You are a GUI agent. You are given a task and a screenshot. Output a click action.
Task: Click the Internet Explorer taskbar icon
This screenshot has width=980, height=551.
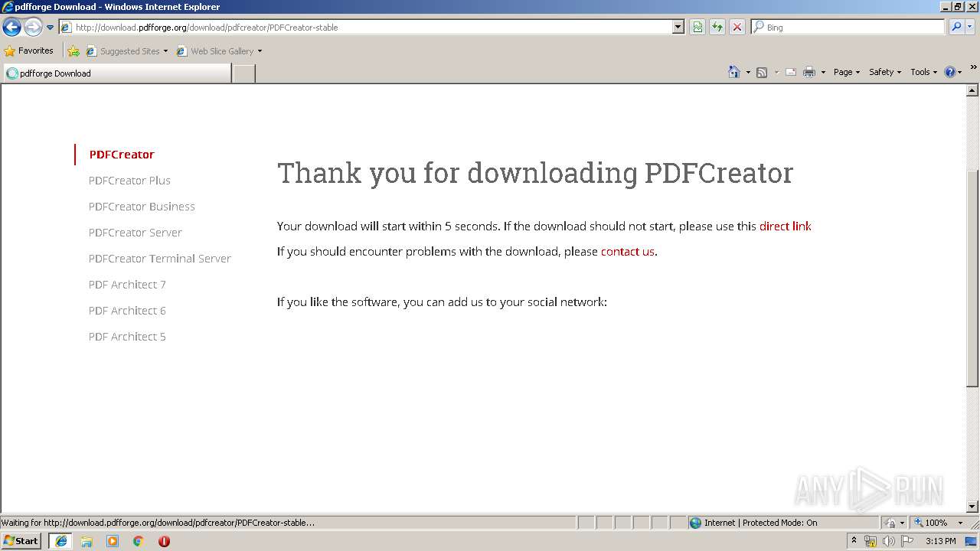point(61,541)
